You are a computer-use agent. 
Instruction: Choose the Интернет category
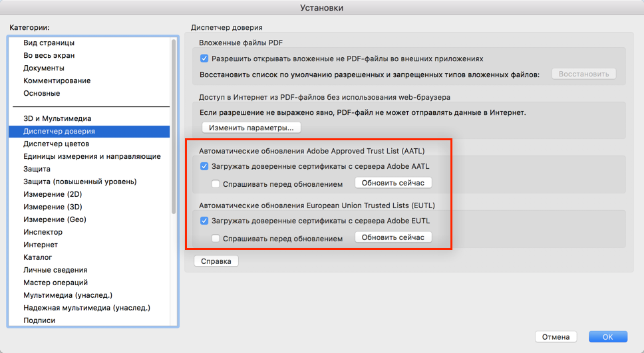click(x=41, y=245)
